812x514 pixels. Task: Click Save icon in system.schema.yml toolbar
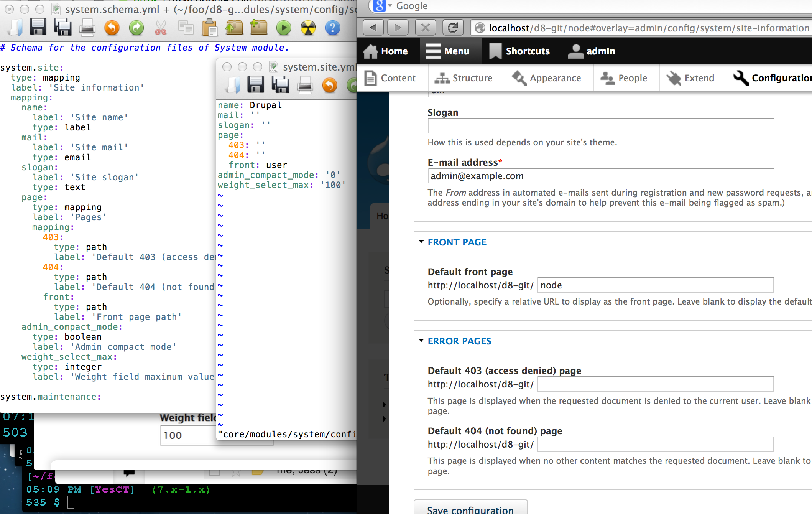pos(38,28)
